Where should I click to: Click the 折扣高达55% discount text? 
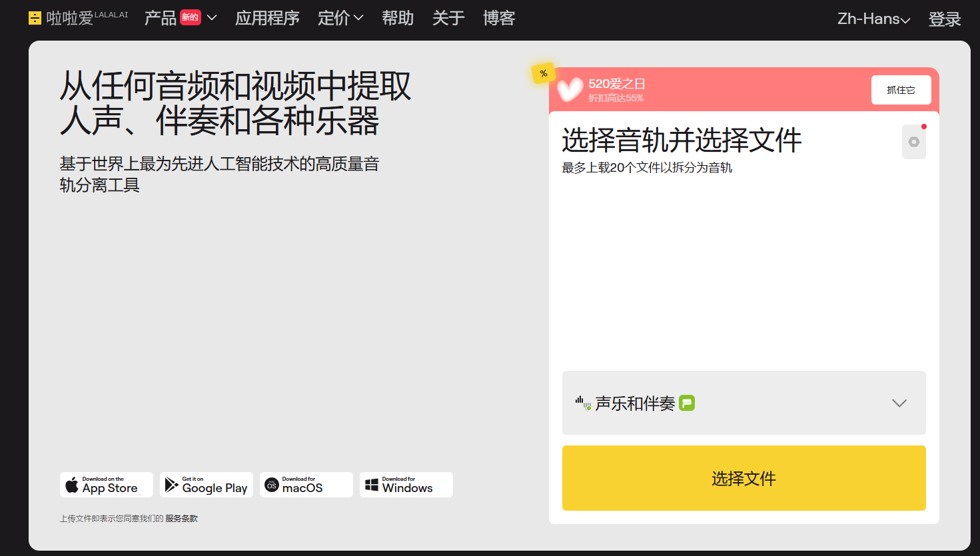(x=616, y=98)
